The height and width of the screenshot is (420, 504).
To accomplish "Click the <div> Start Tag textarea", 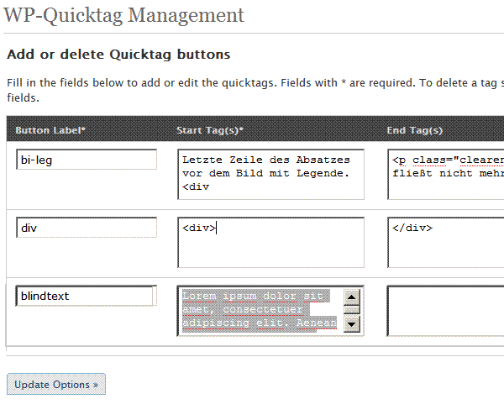I will tap(270, 242).
